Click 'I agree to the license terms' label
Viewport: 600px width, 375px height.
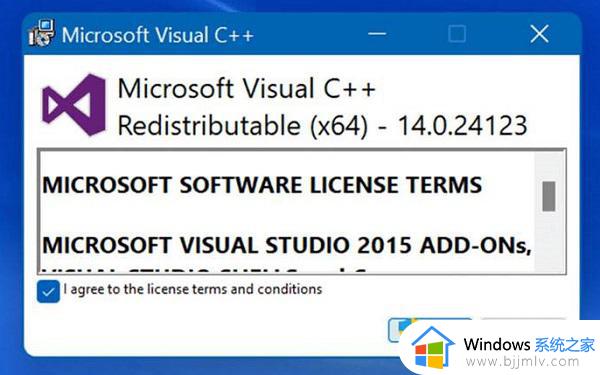tap(193, 289)
